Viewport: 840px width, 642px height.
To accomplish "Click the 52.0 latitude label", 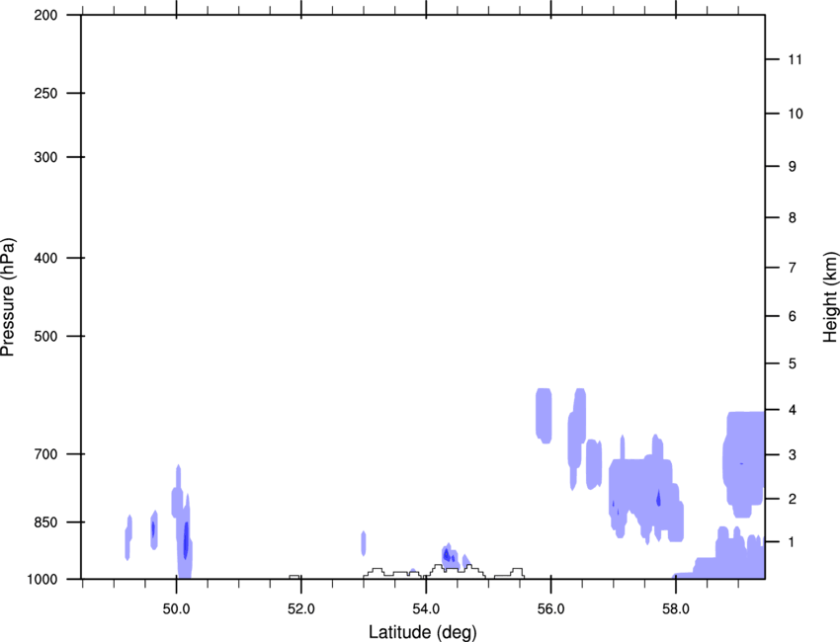I will tap(301, 609).
